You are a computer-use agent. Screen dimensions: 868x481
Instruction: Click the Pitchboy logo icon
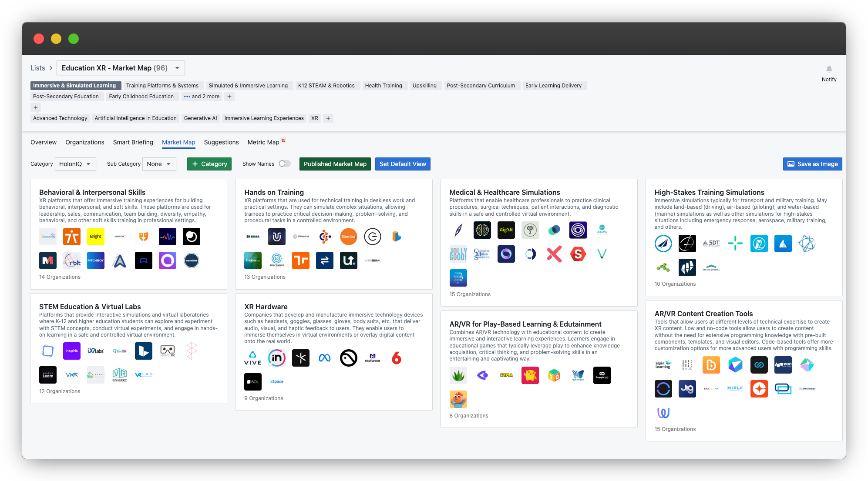(x=96, y=261)
